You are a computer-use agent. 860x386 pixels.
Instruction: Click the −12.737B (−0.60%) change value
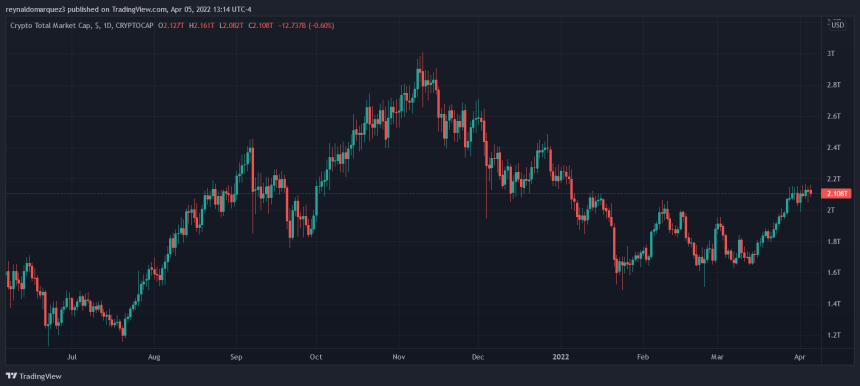point(305,26)
